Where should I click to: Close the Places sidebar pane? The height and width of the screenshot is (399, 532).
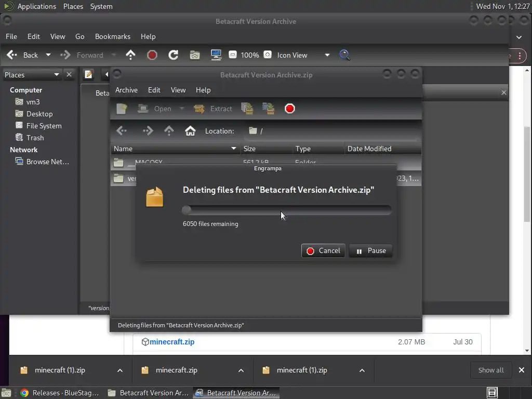coord(69,74)
